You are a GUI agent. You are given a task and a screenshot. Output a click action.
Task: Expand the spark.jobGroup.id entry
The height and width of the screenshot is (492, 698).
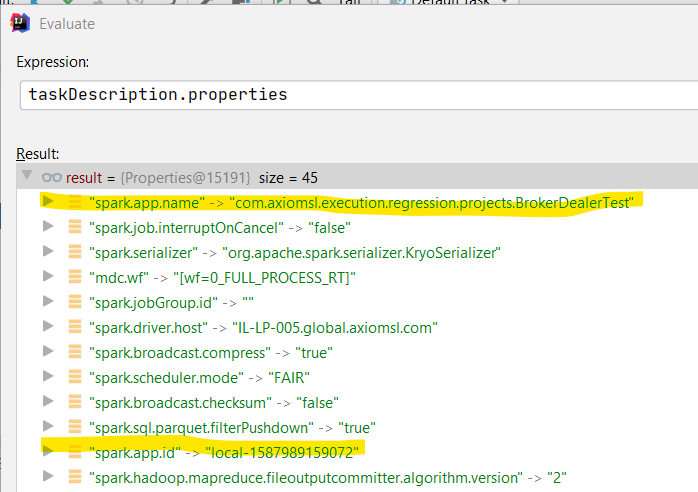[48, 301]
